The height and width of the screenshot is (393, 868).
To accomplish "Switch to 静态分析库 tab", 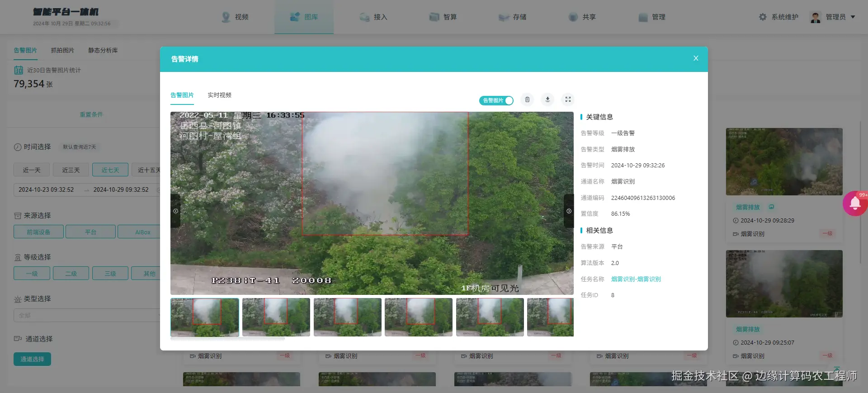I will [103, 50].
